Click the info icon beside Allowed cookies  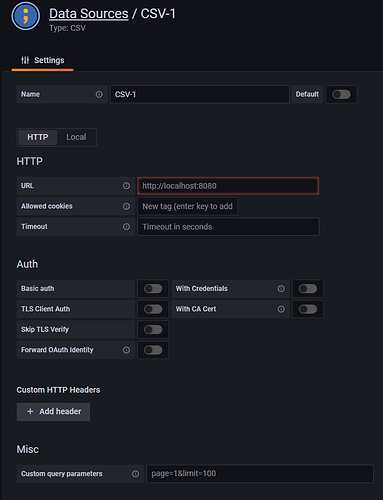(126, 206)
